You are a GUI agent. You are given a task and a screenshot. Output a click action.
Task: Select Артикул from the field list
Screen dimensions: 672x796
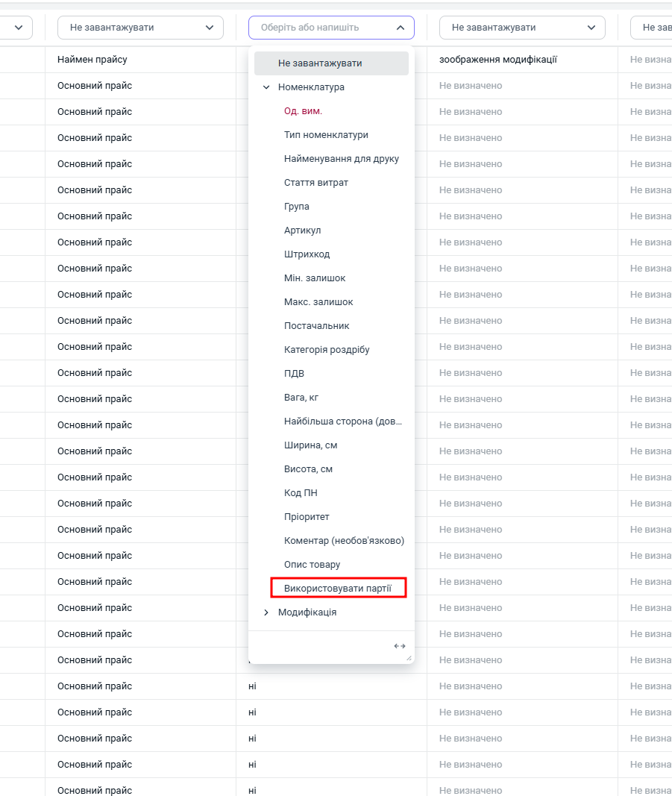tap(303, 231)
